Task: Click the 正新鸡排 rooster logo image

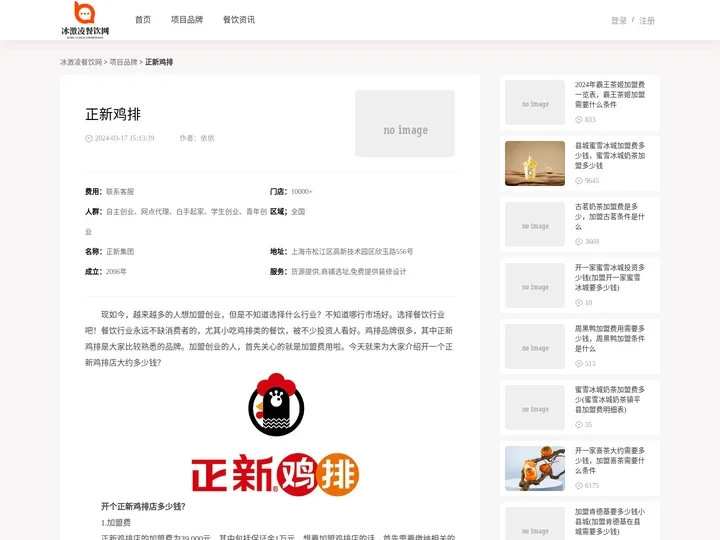Action: point(276,405)
